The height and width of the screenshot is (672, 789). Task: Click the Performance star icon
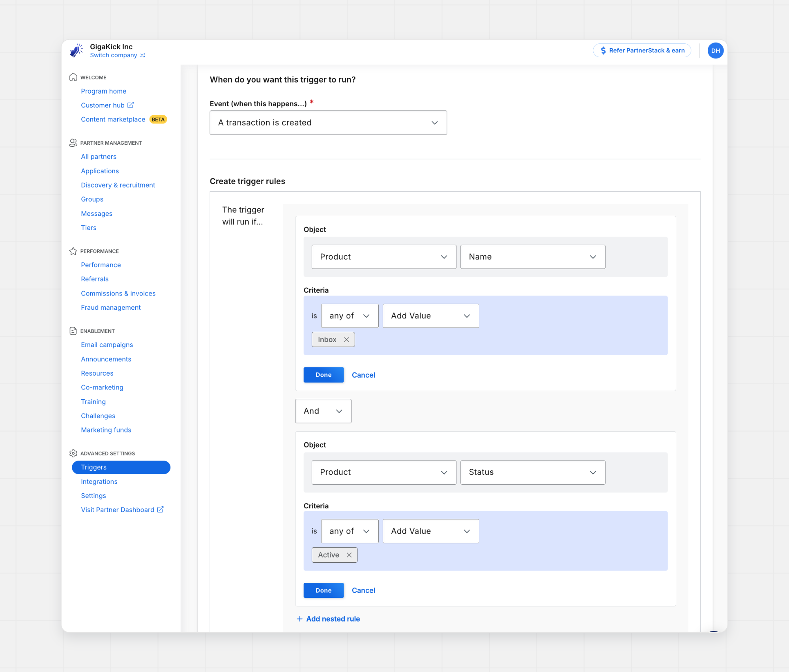tap(73, 251)
